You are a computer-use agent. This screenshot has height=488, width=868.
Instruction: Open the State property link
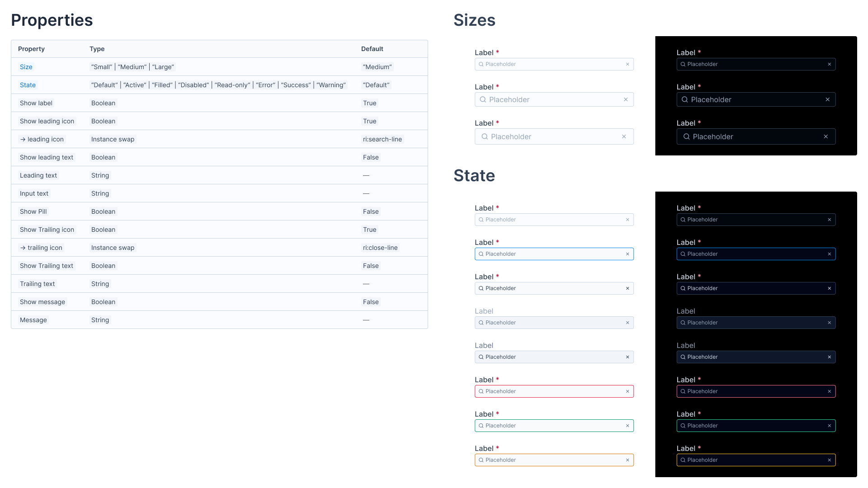[x=28, y=85]
